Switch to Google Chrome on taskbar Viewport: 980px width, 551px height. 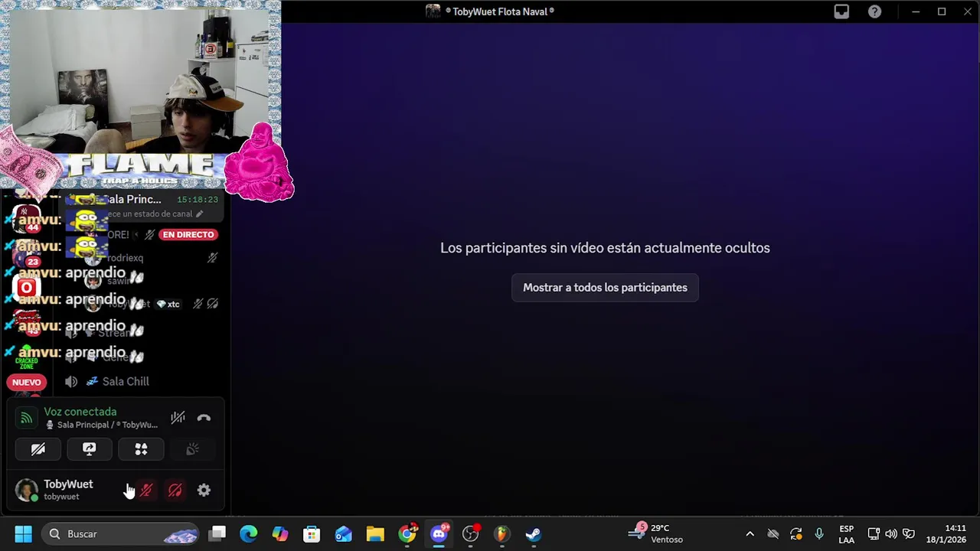pos(407,534)
